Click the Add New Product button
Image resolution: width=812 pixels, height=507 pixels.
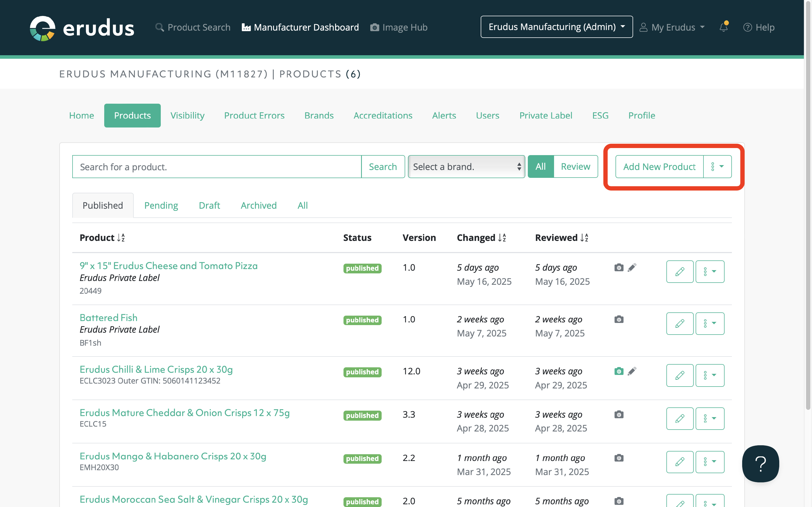659,167
